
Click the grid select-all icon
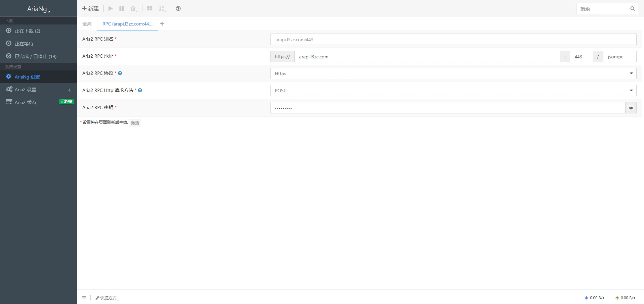click(x=149, y=8)
